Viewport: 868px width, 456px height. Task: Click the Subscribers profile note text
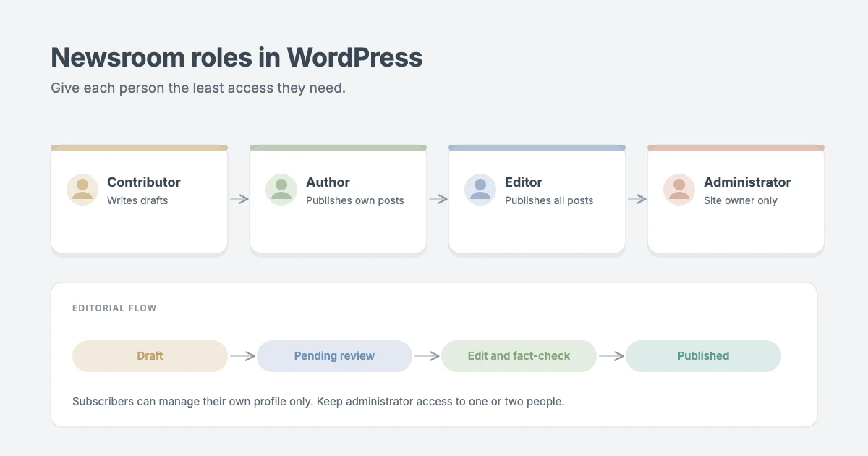(x=318, y=401)
